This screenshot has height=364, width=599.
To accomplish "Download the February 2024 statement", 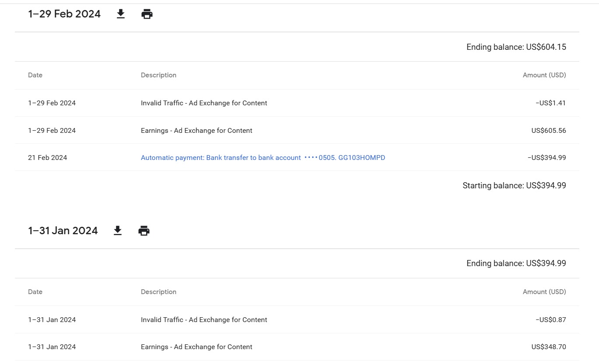I will (x=121, y=14).
